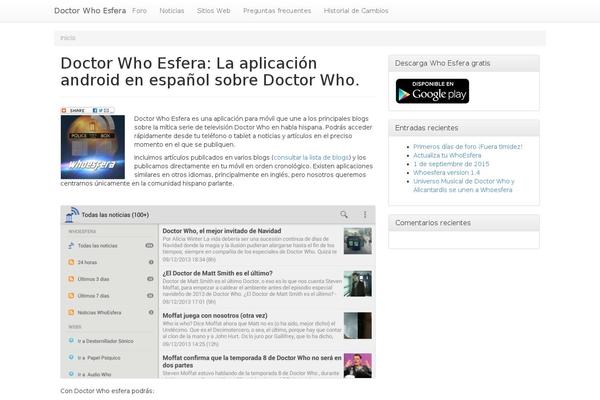This screenshot has height=400, width=600.
Task: Open the Doctor Who Esfera brand link
Action: pyautogui.click(x=90, y=11)
